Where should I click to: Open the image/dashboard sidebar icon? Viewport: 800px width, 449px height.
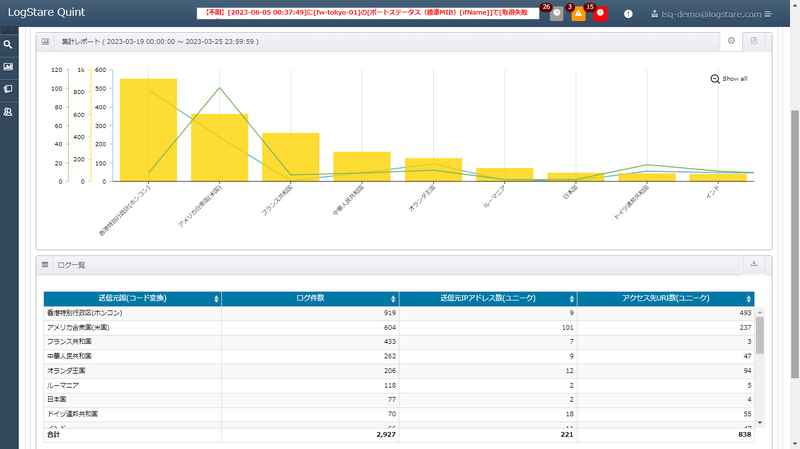[x=8, y=67]
